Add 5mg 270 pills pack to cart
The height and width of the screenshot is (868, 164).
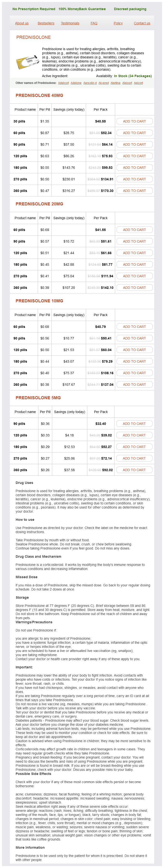click(x=134, y=458)
